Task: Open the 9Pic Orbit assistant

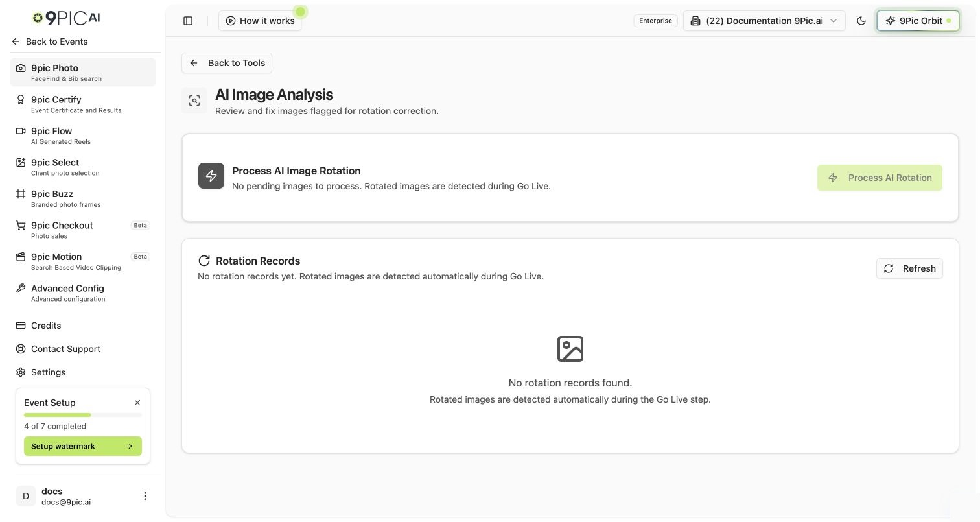Action: coord(918,21)
